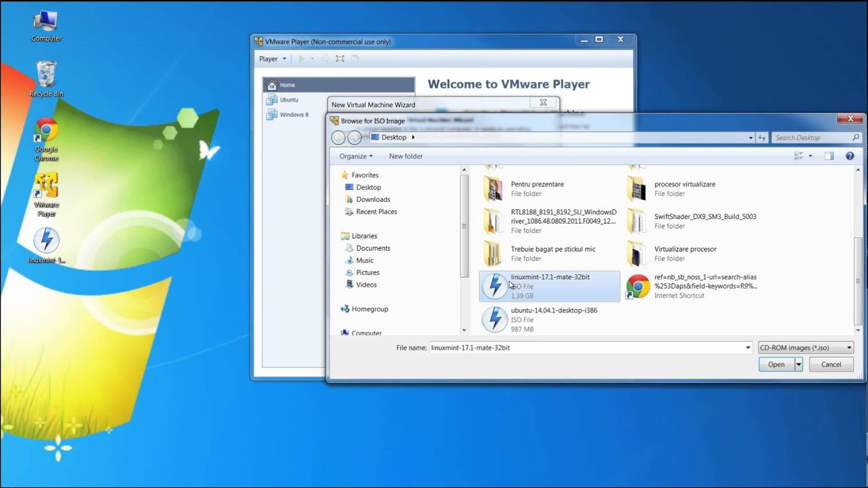Open the Recycle Bin desktop icon
868x488 pixels.
[46, 79]
